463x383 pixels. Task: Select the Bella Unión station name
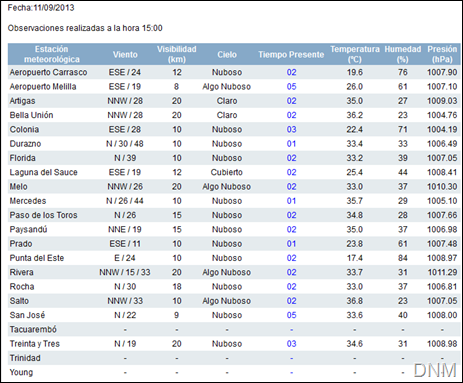31,115
